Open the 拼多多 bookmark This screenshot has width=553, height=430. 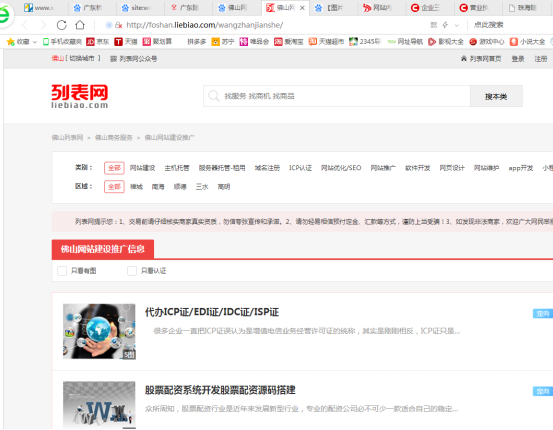[196, 42]
